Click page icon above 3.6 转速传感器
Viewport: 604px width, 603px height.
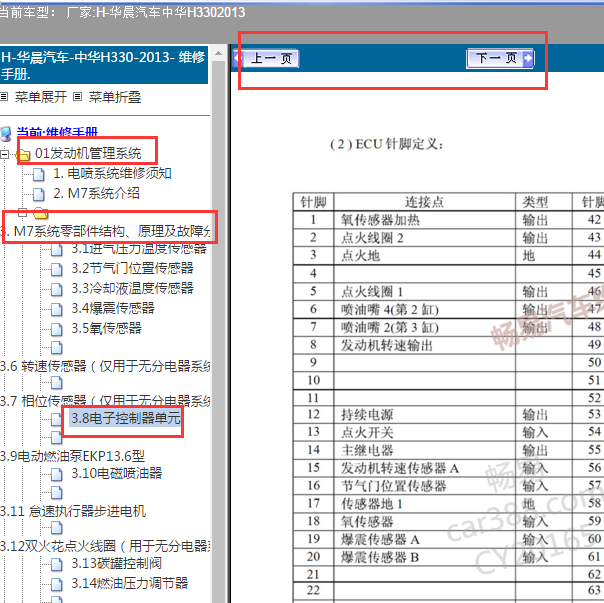57,348
